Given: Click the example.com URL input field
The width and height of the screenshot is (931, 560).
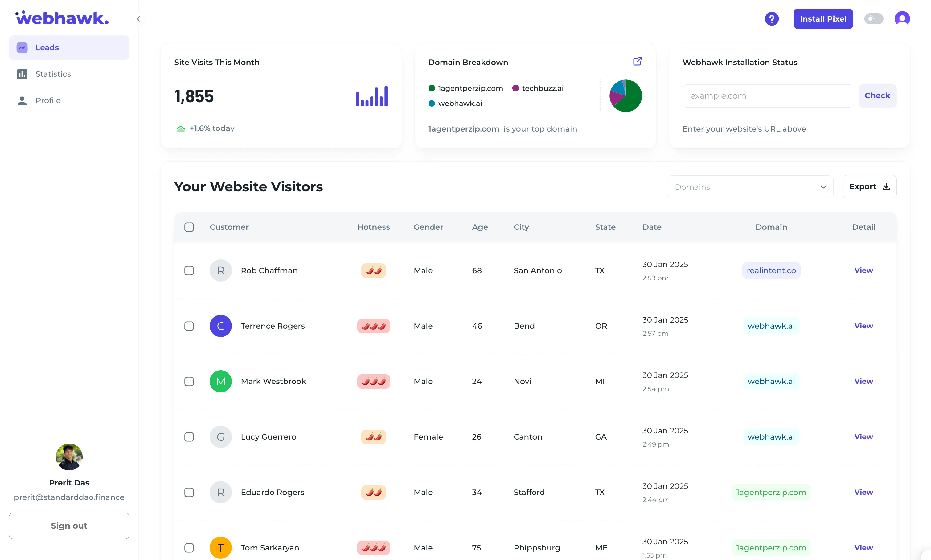Looking at the screenshot, I should tap(768, 95).
